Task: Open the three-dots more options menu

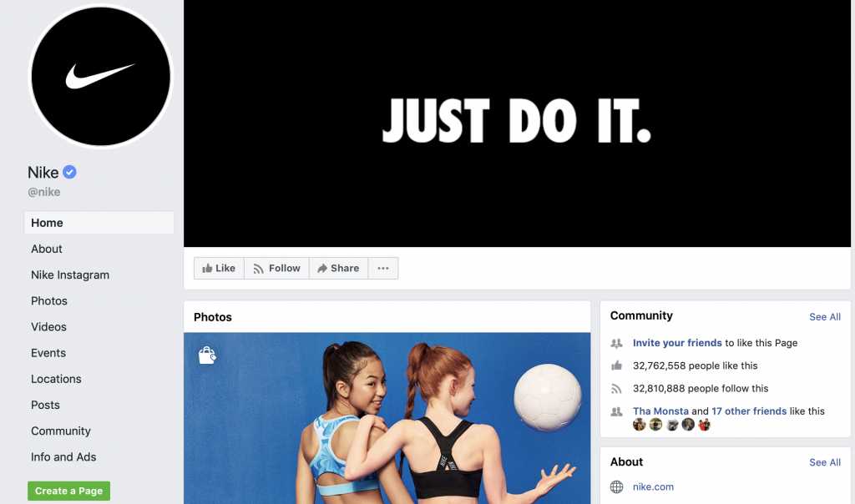Action: [x=383, y=268]
